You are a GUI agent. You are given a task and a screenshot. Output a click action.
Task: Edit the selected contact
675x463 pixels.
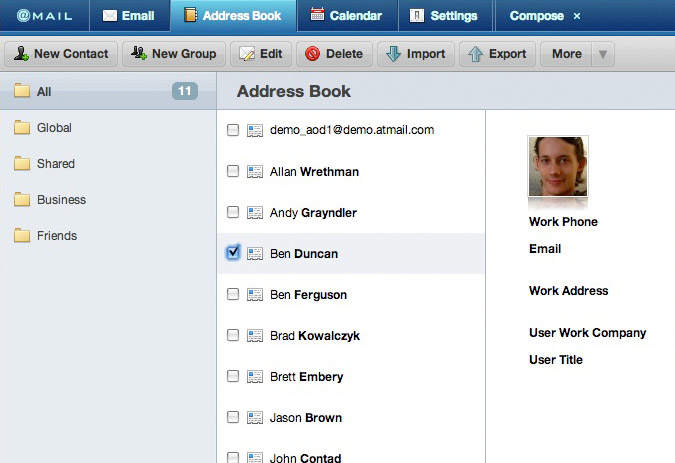[261, 54]
